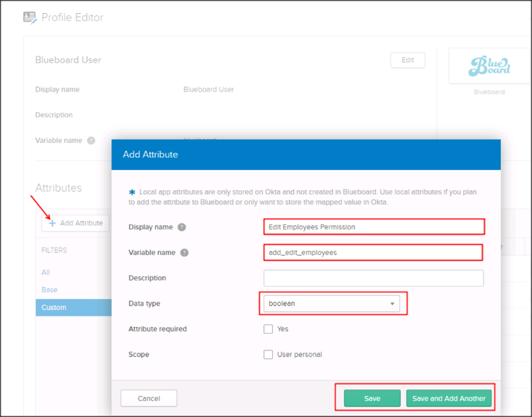Click help icon beside Display name label
532x417 pixels.
point(182,227)
